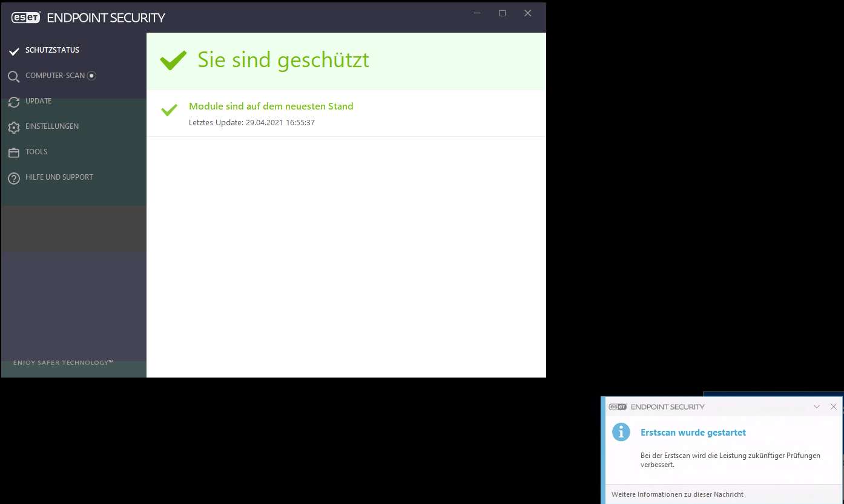Click the Schutzstatus checkmark icon in sidebar
This screenshot has height=504, width=844.
pos(14,51)
